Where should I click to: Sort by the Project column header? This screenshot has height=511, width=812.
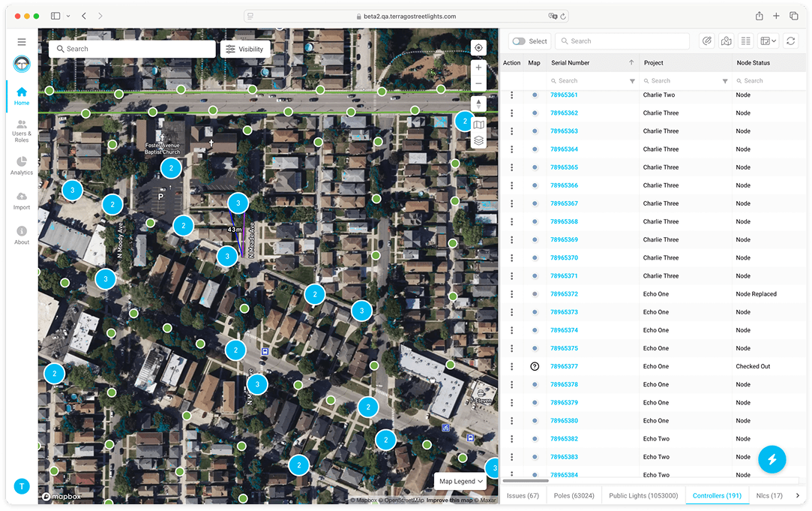click(x=654, y=63)
